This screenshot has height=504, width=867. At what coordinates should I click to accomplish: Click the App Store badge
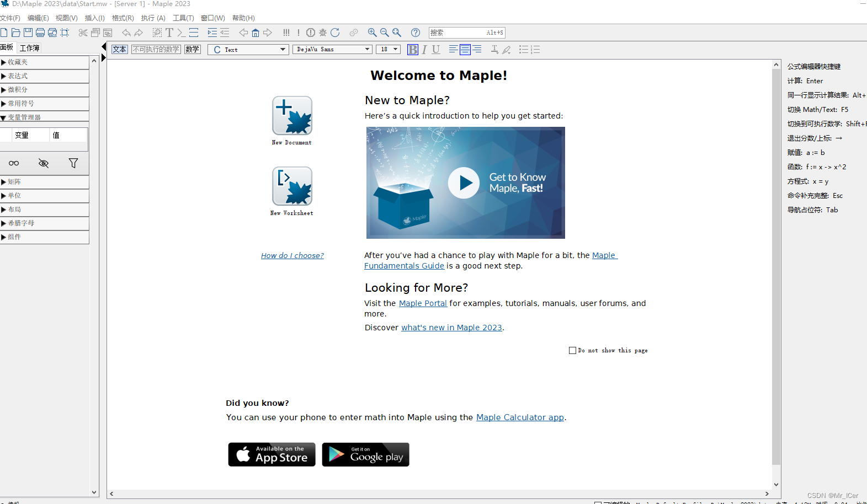[272, 454]
